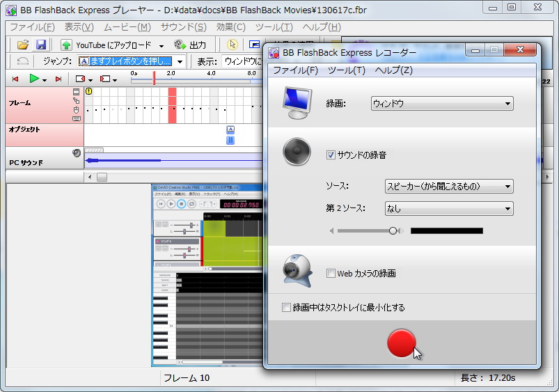Click the recorder volume slider handle
Image resolution: width=559 pixels, height=392 pixels.
393,230
